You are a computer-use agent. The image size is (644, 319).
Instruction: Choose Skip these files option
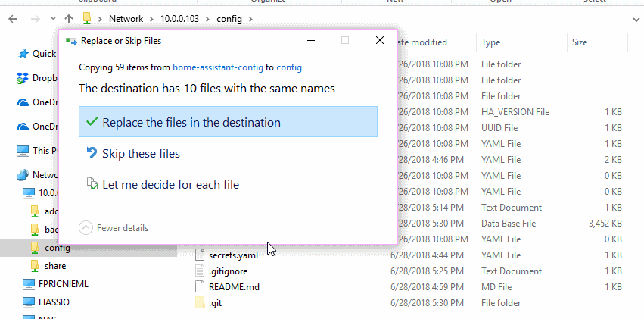tap(141, 154)
